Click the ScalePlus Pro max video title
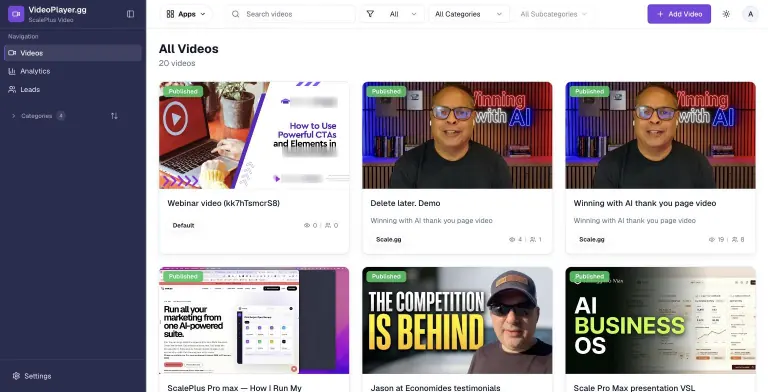Image resolution: width=768 pixels, height=392 pixels. [235, 388]
